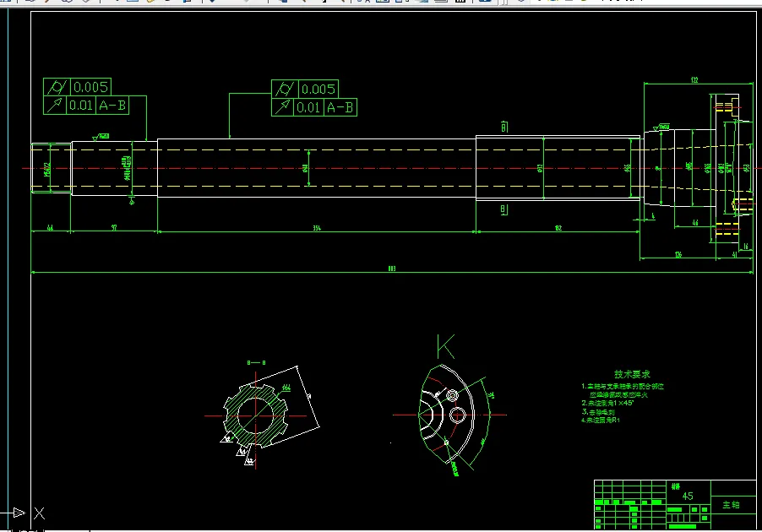Select the 122 dimension above the flange
Screen dimensions: 762x532
[694, 79]
